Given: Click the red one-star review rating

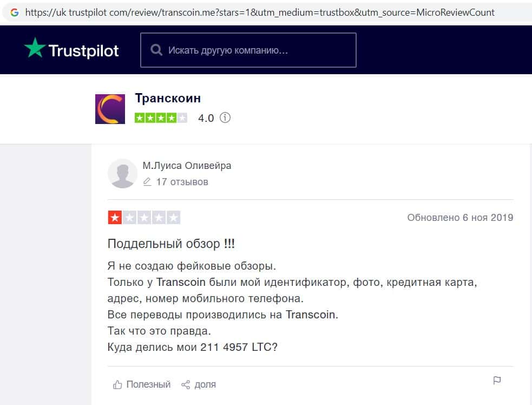Looking at the screenshot, I should 144,218.
